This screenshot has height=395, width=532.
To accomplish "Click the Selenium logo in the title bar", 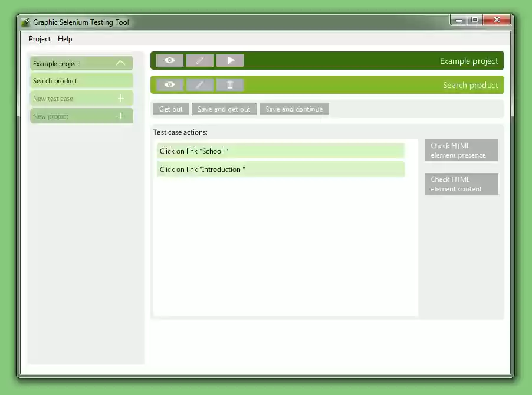I will (x=25, y=22).
